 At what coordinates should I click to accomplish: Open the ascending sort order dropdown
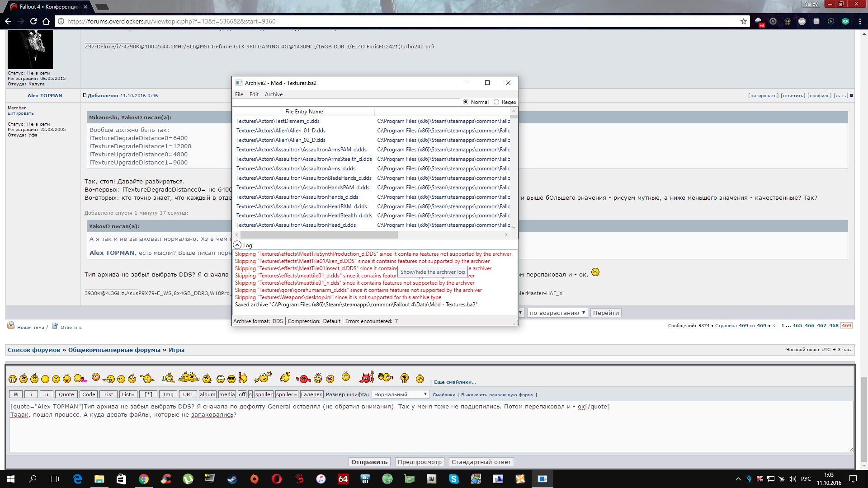[557, 313]
